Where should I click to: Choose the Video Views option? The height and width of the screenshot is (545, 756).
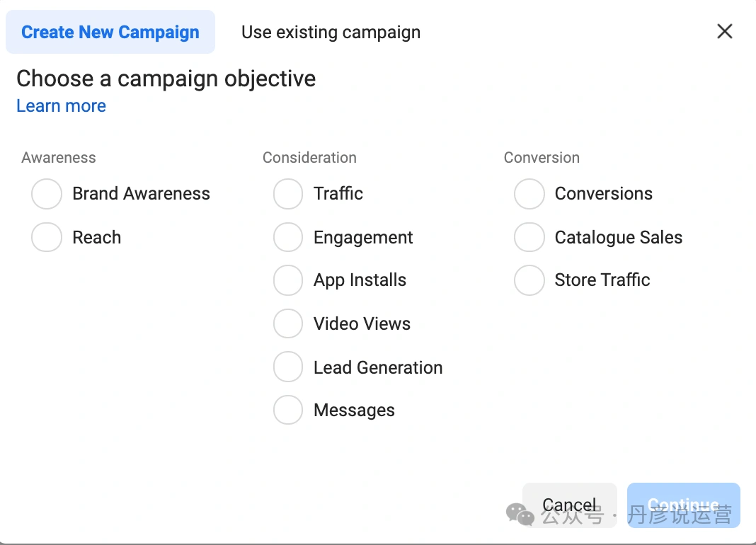point(288,324)
